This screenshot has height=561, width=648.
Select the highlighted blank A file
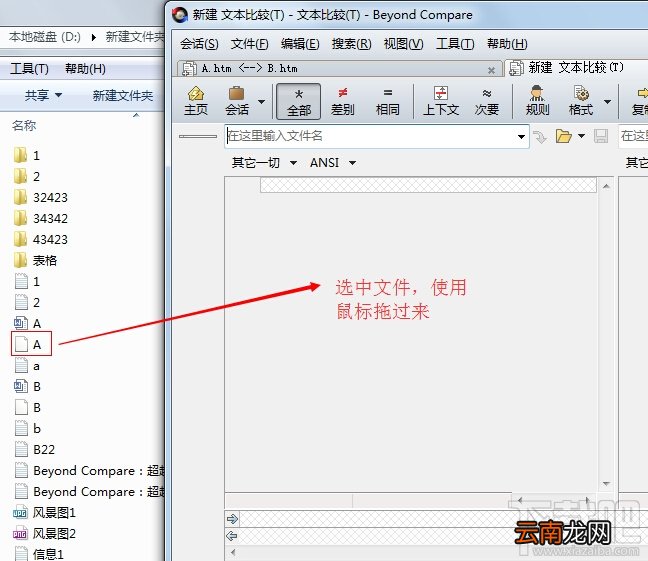click(31, 344)
